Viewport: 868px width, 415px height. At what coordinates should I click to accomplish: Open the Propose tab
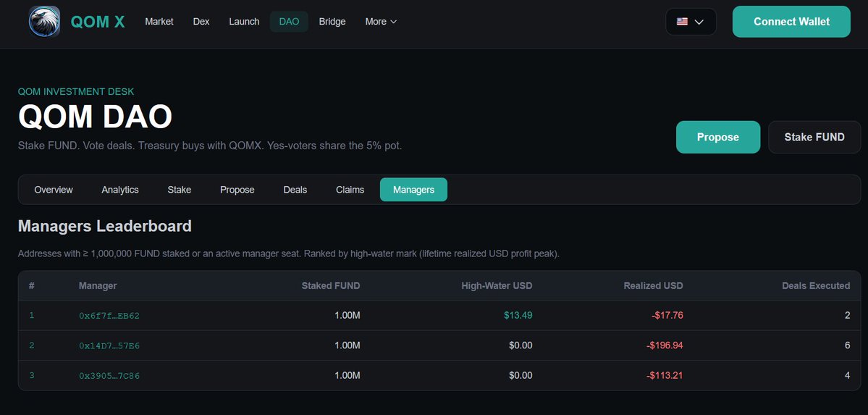[x=237, y=190]
